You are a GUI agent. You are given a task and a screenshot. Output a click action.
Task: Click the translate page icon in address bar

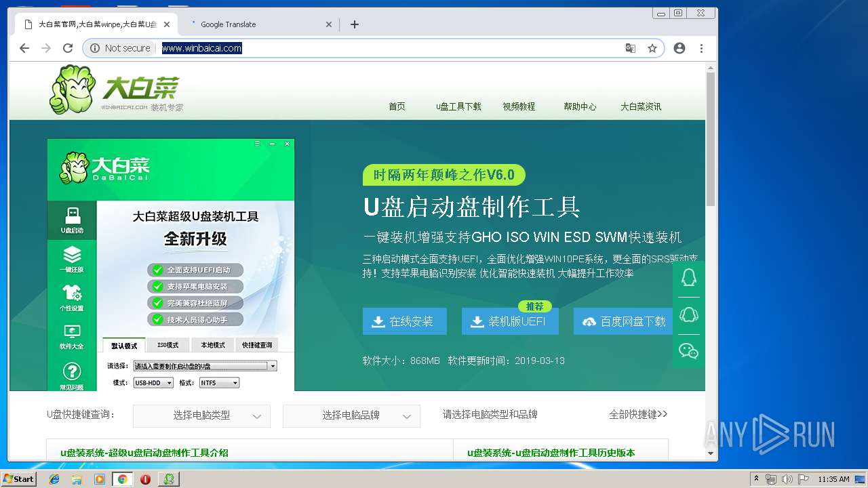631,48
